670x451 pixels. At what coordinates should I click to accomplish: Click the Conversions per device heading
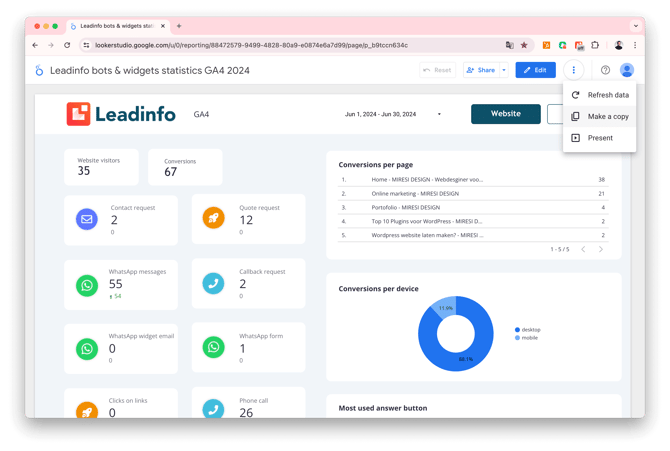[x=378, y=289]
